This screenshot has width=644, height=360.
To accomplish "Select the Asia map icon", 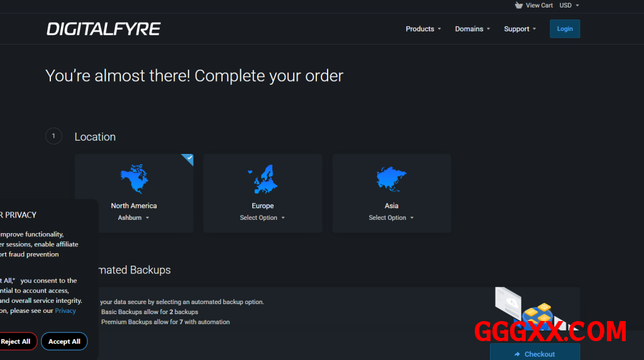I will (391, 180).
